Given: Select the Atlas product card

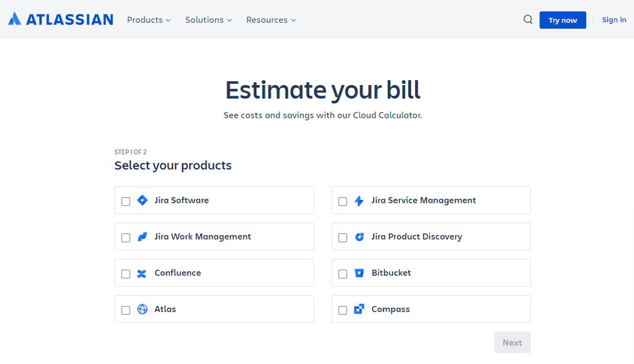Looking at the screenshot, I should [214, 309].
